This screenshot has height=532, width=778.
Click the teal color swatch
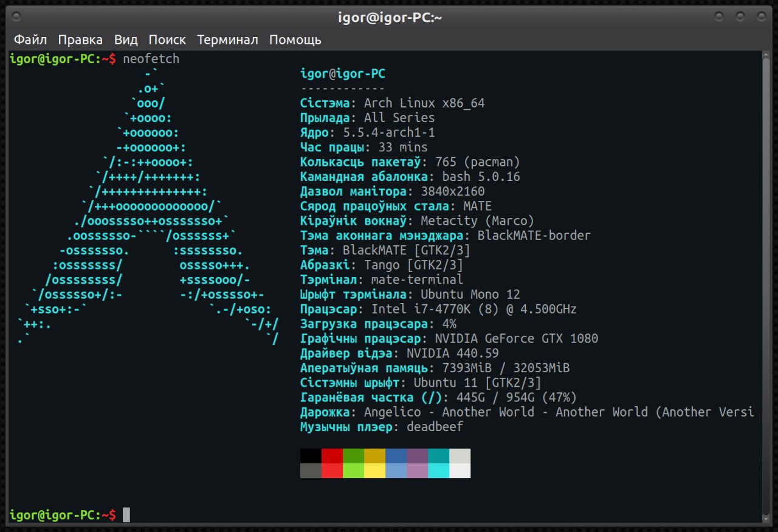click(438, 456)
